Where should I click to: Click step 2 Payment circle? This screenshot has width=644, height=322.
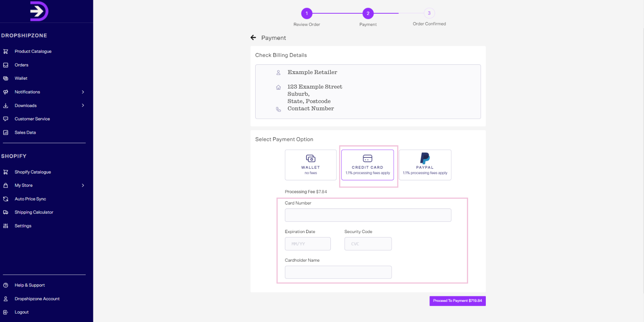coord(368,13)
